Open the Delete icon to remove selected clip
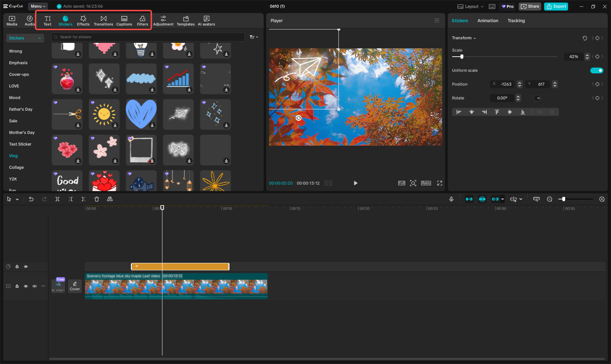 pyautogui.click(x=96, y=199)
